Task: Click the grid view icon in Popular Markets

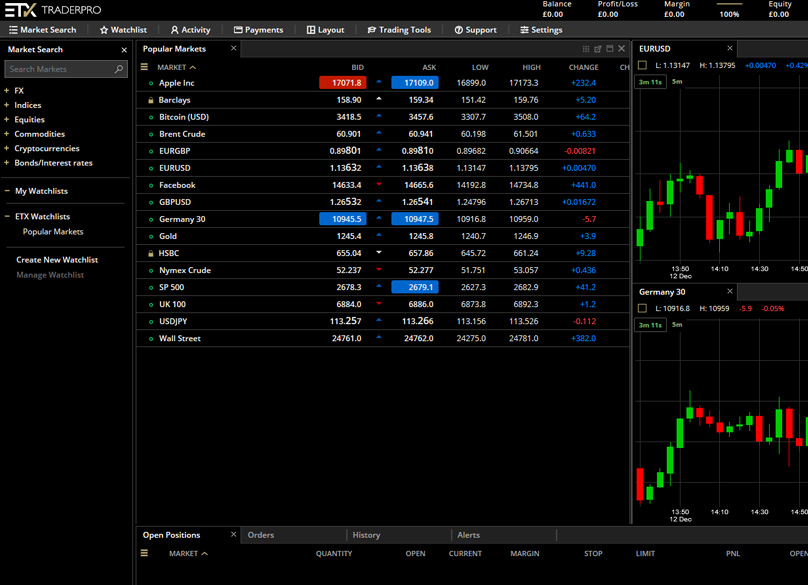Action: coord(586,49)
